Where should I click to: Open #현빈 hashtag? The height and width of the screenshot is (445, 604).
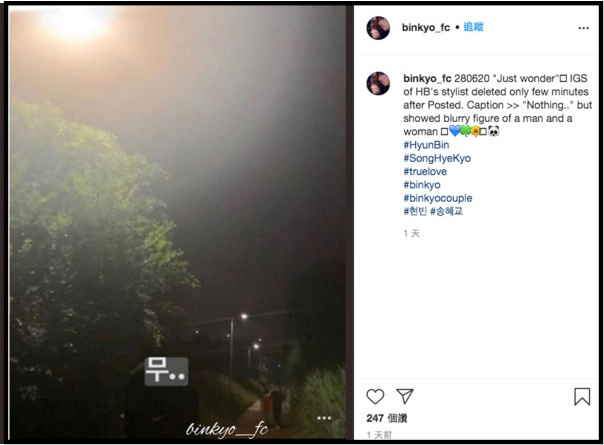415,211
